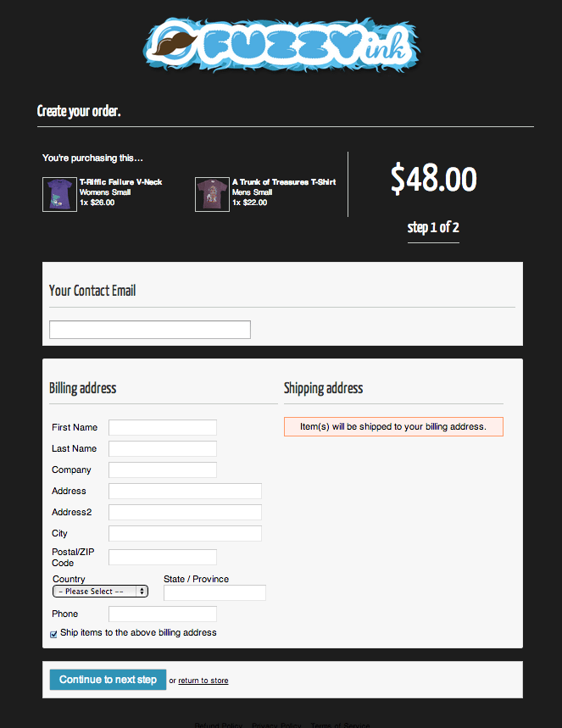Open the Privacy Policy footer link

276,725
